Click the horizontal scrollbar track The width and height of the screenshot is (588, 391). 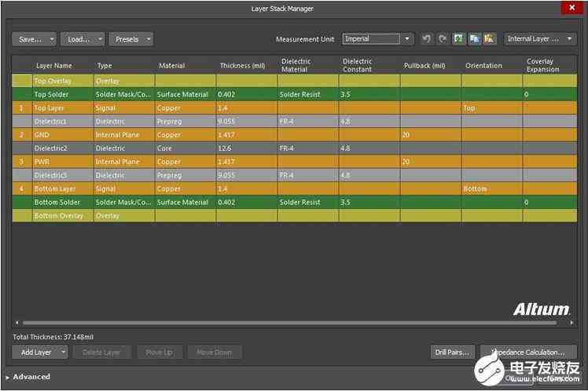coord(289,323)
